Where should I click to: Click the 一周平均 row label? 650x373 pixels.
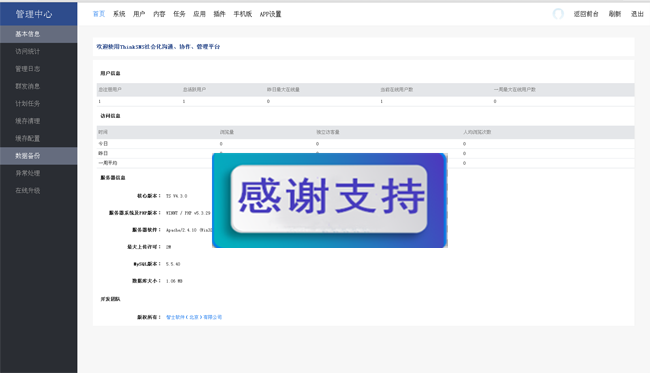[x=107, y=163]
